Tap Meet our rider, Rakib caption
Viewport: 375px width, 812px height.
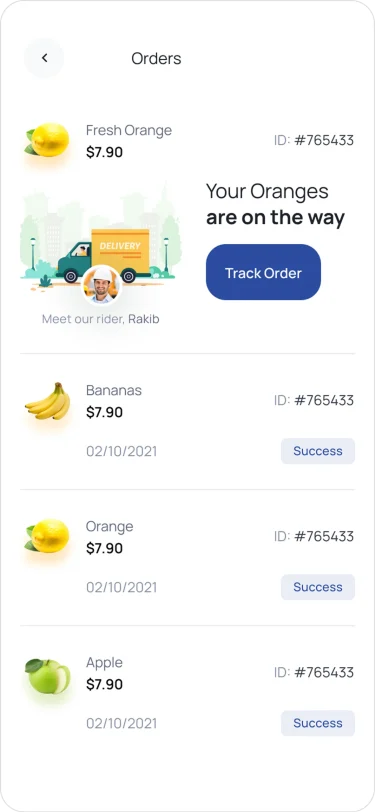[100, 319]
